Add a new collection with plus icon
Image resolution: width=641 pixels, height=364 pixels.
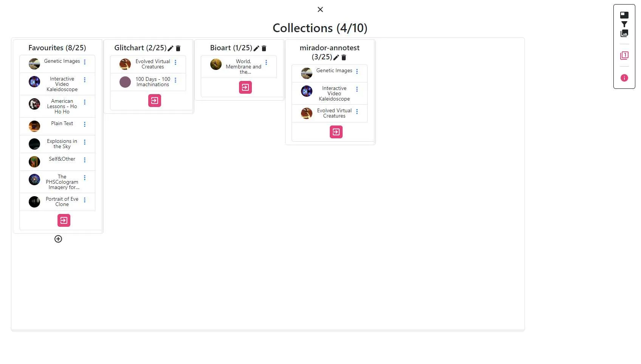[58, 239]
